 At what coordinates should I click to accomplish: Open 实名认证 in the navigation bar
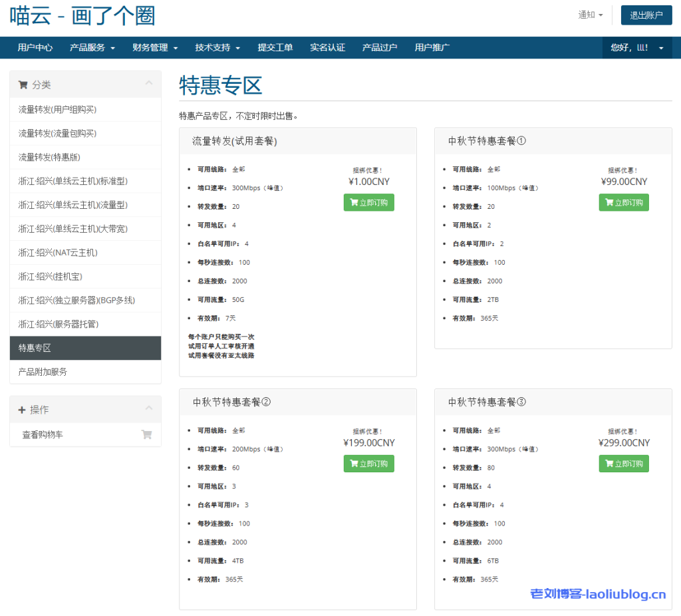click(x=327, y=48)
